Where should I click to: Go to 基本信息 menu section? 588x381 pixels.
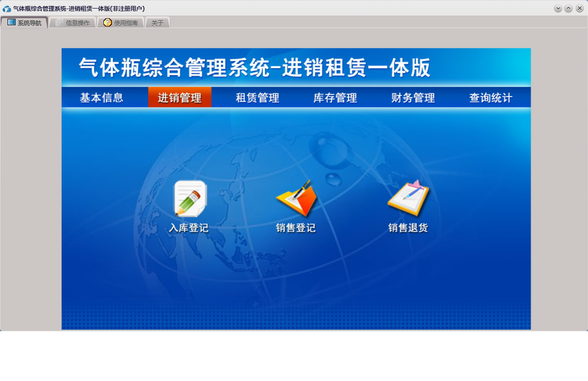pos(102,98)
